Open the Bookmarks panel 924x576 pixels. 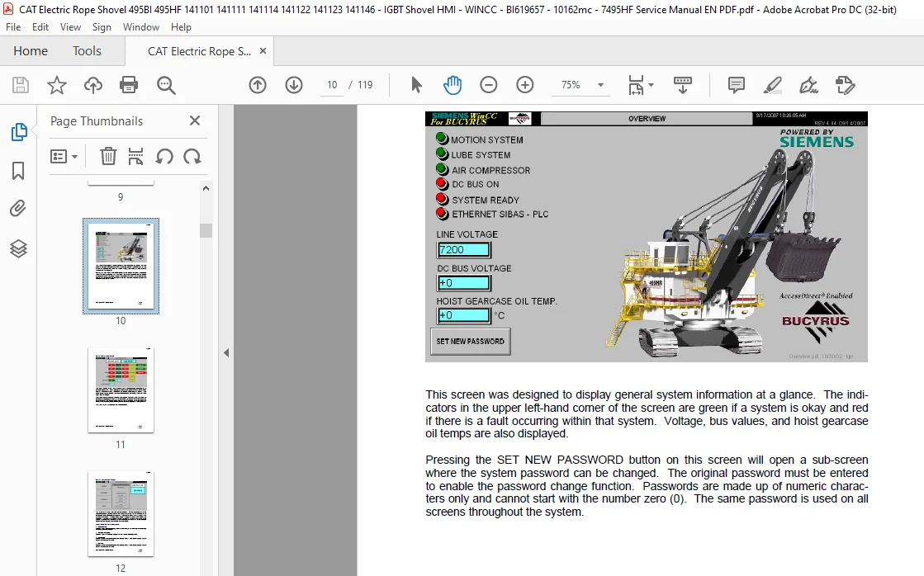(x=18, y=171)
